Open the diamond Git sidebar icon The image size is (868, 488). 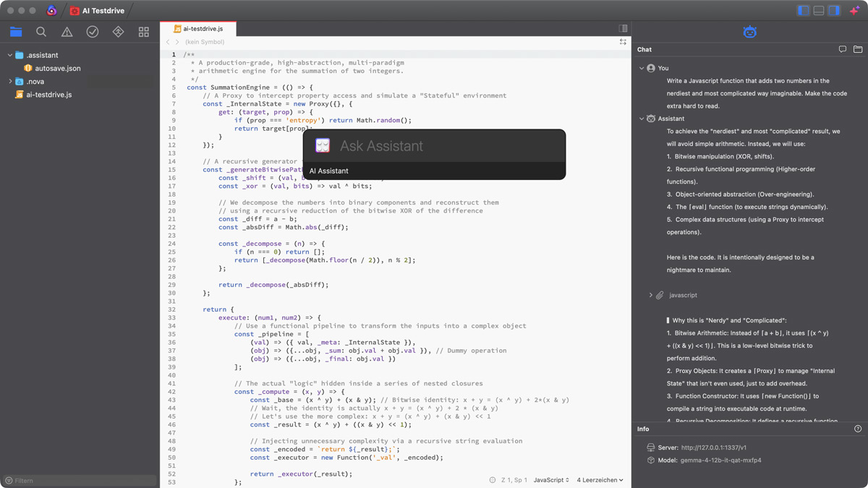click(118, 32)
